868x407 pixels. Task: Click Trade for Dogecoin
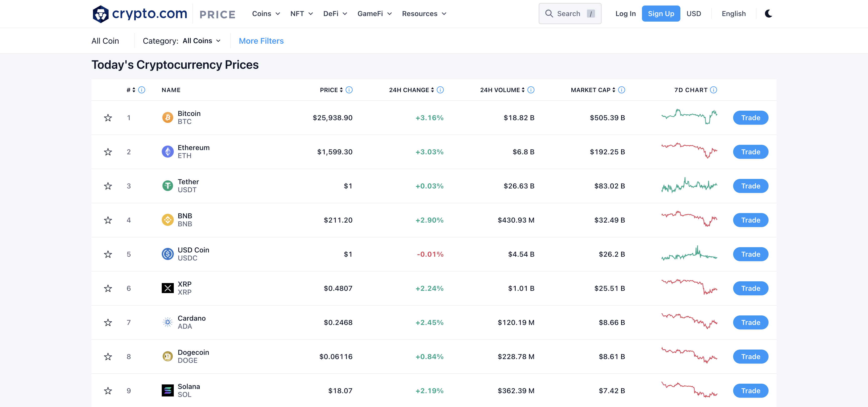pos(750,357)
